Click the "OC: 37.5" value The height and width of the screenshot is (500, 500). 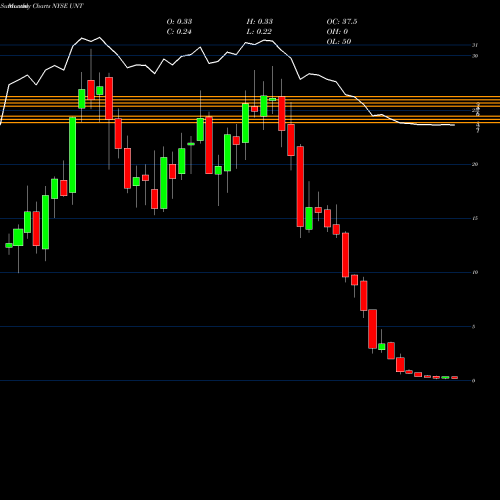pyautogui.click(x=342, y=21)
